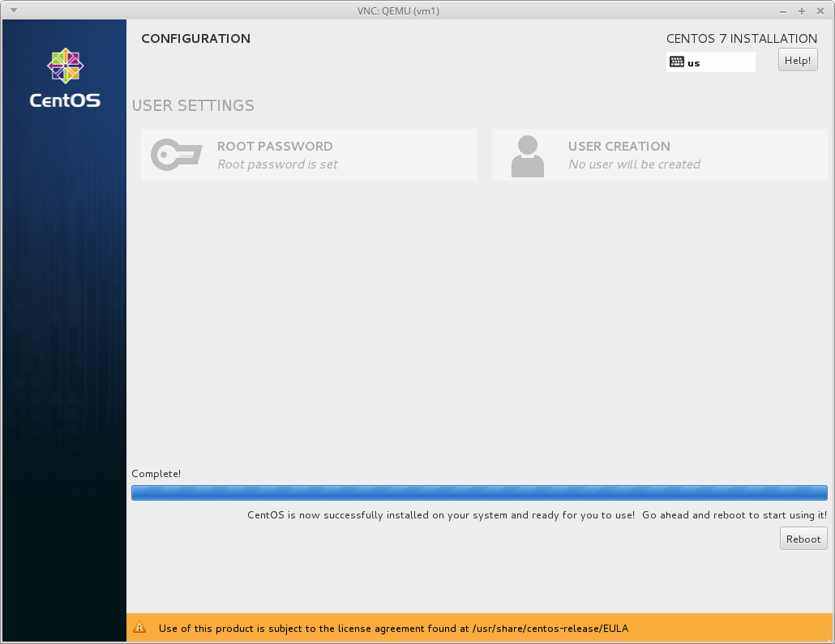Select the us keyboard layout indicator
Screen dimensions: 835x644
coord(710,62)
